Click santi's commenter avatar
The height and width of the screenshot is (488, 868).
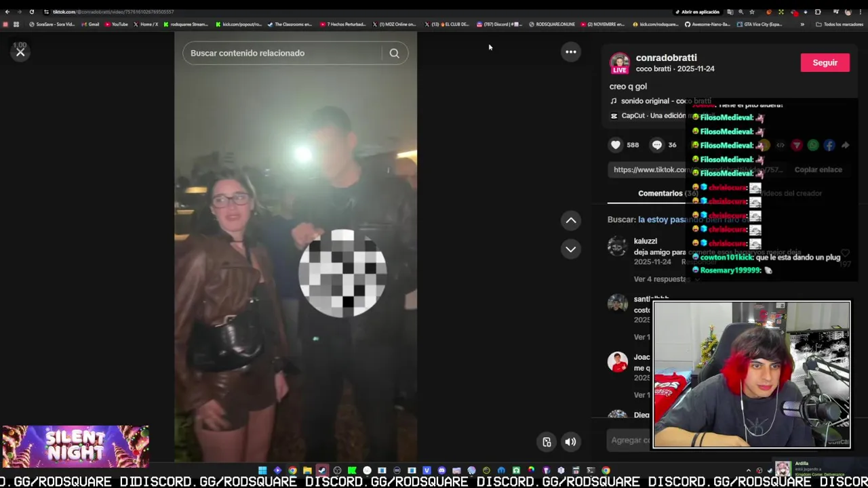click(x=617, y=303)
